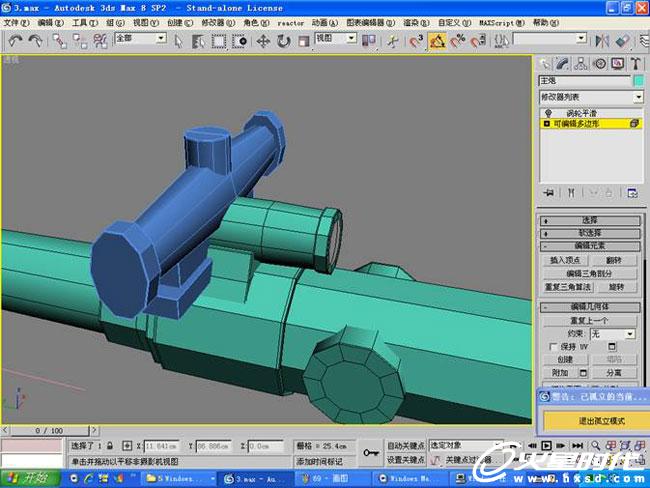Click the 翻转 button
This screenshot has width=650, height=488.
[x=614, y=260]
